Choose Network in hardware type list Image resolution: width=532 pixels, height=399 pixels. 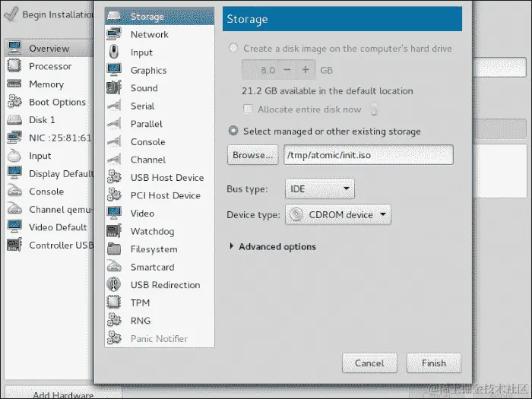pyautogui.click(x=160, y=34)
